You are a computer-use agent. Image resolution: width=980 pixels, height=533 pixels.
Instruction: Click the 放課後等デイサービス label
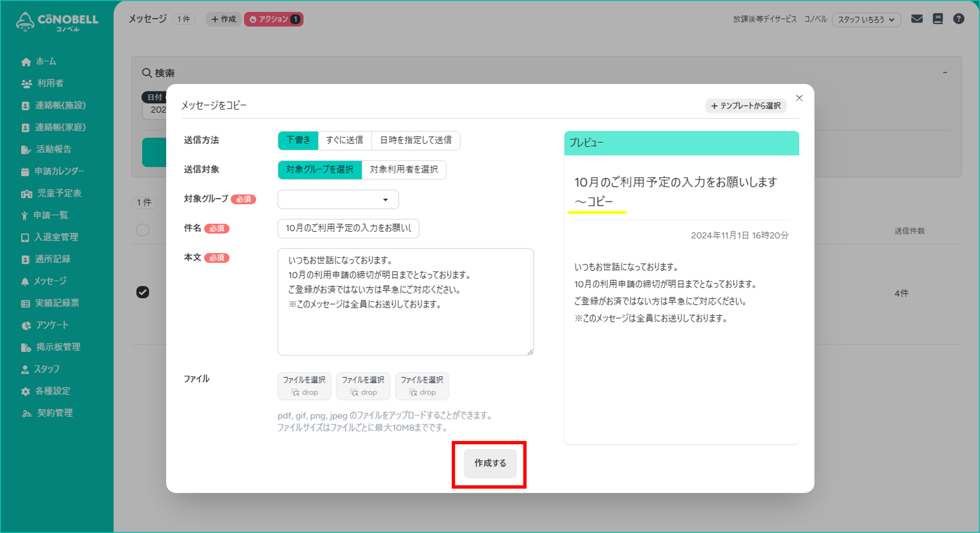click(x=765, y=19)
